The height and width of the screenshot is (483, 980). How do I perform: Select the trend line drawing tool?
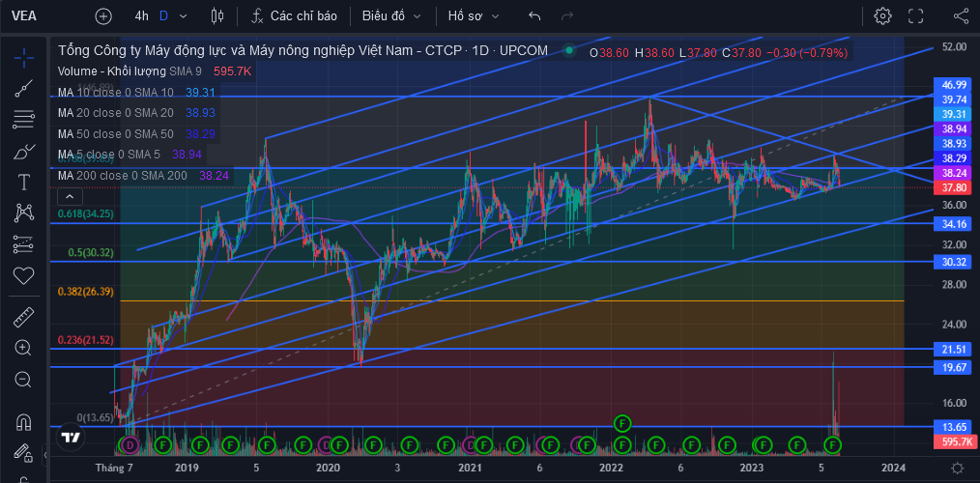click(24, 88)
